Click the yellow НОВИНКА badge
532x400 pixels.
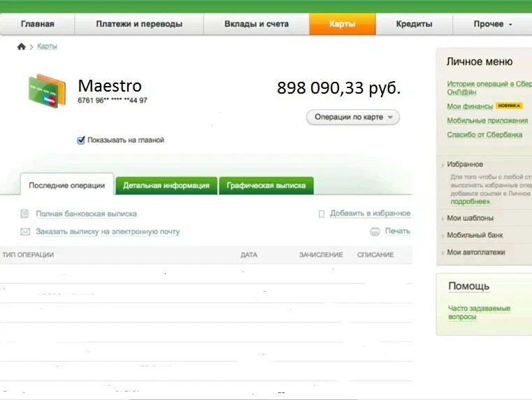(509, 106)
